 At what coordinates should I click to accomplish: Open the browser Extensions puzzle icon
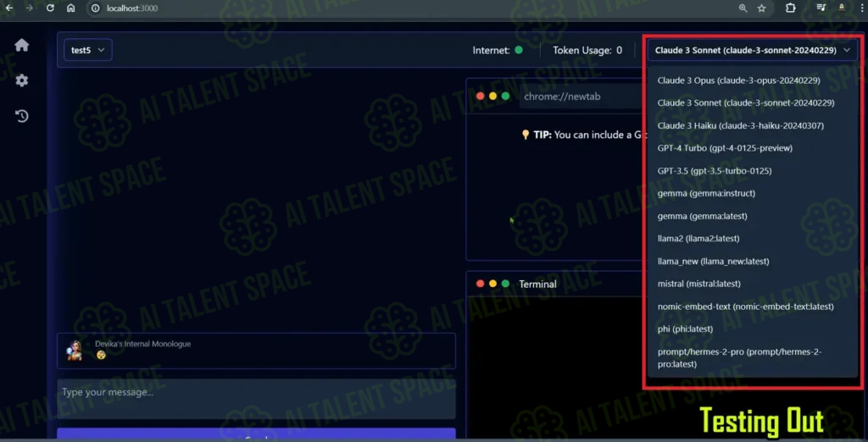click(791, 8)
